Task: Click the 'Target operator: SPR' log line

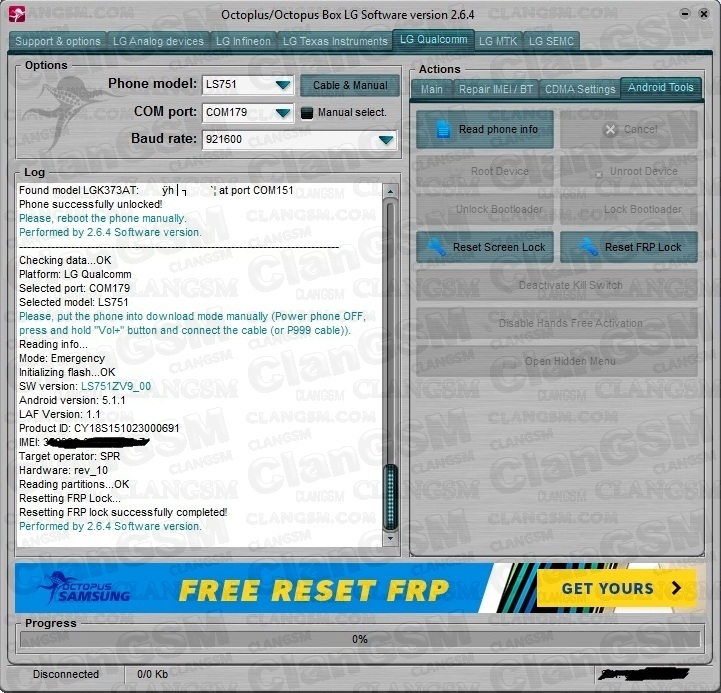Action: [69, 456]
